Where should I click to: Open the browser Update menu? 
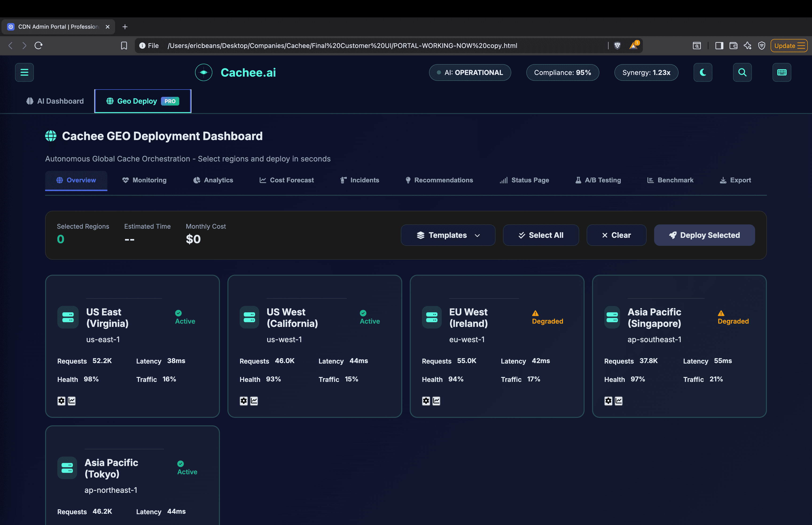pos(789,45)
